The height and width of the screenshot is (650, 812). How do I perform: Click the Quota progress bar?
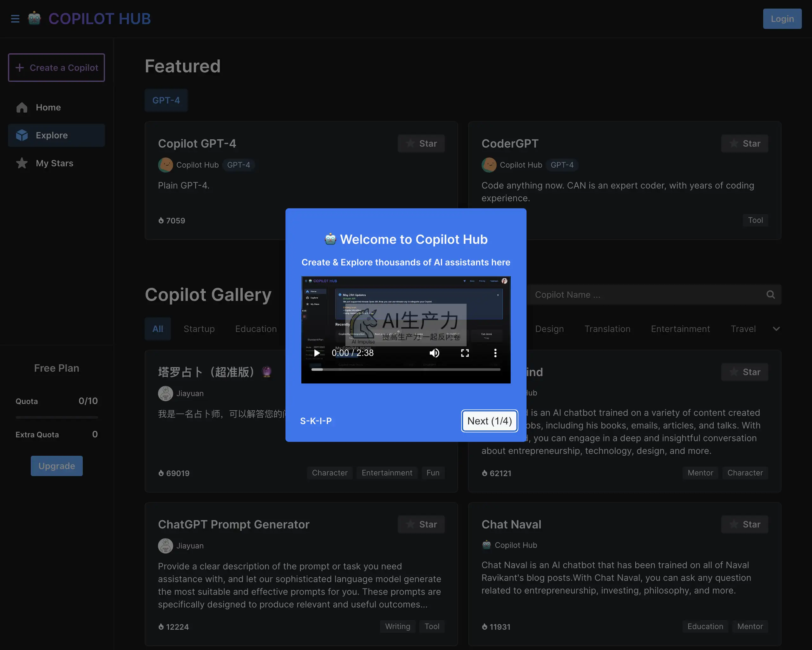point(56,417)
